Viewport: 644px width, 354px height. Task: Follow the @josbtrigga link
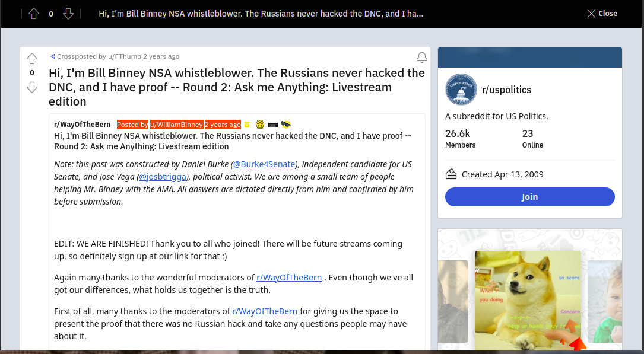pos(163,177)
